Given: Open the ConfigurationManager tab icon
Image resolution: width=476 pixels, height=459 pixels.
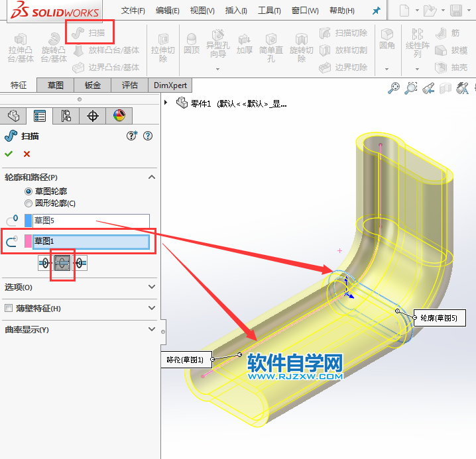Looking at the screenshot, I should pyautogui.click(x=66, y=116).
